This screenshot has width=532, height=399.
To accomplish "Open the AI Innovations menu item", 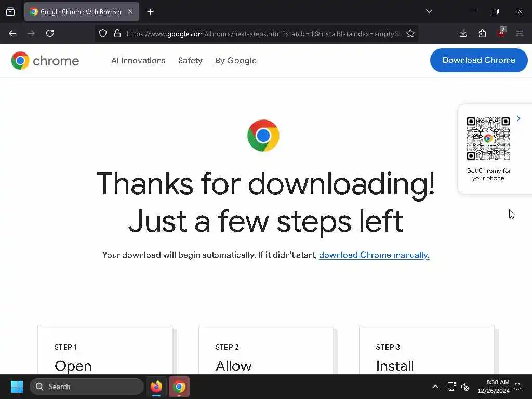I will point(138,61).
